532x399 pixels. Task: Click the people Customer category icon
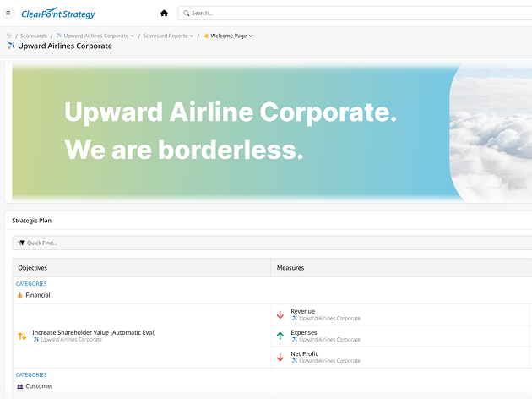click(20, 386)
